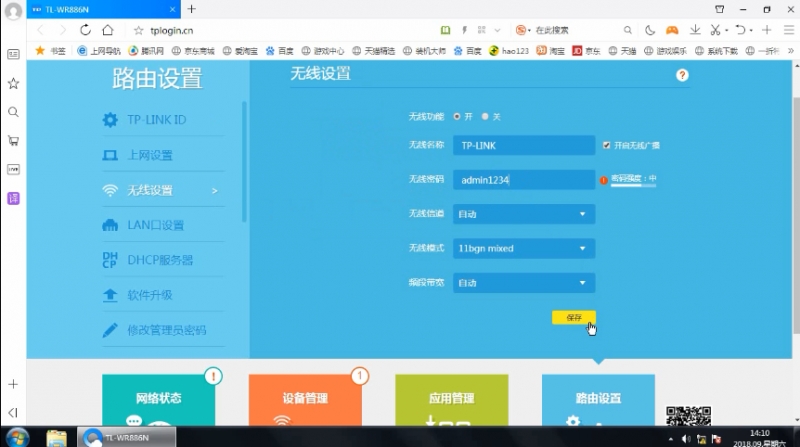The image size is (800, 447).
Task: Turn wireless function on (开)
Action: (457, 116)
